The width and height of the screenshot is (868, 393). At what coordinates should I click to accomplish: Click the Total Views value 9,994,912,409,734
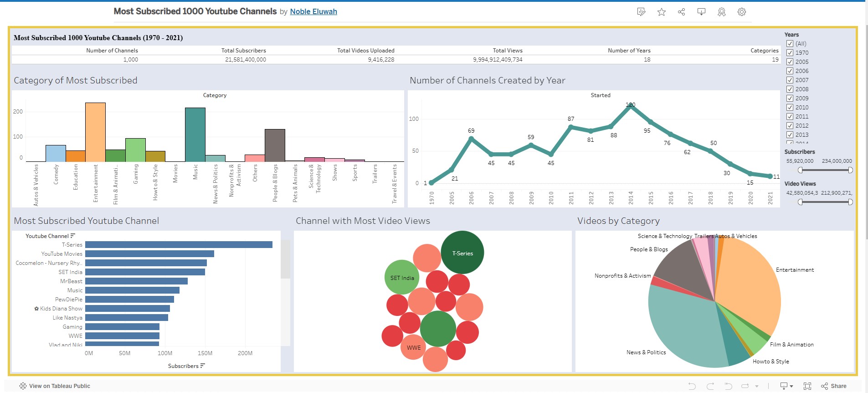click(x=498, y=60)
